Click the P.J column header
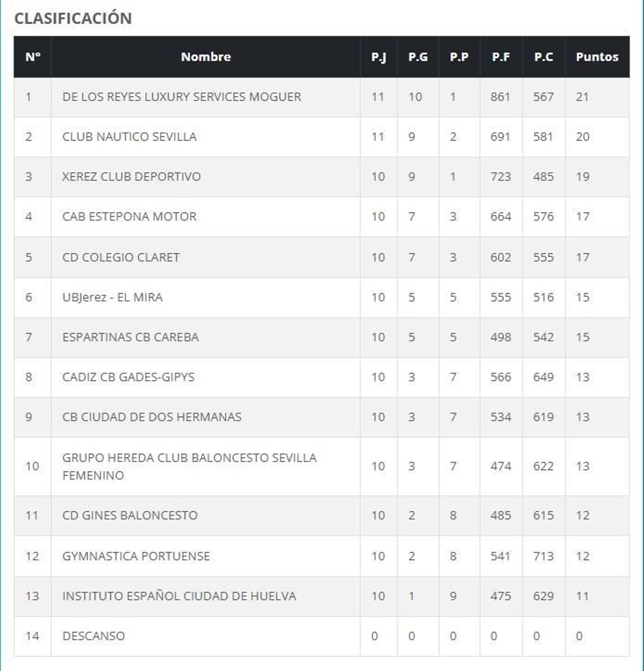 pos(378,57)
